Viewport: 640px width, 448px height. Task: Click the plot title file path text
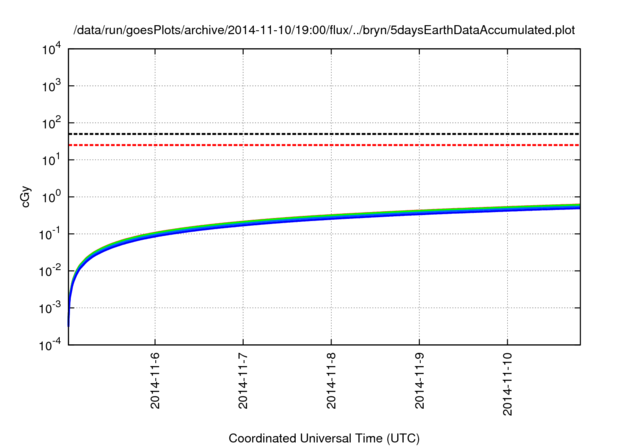pyautogui.click(x=324, y=30)
